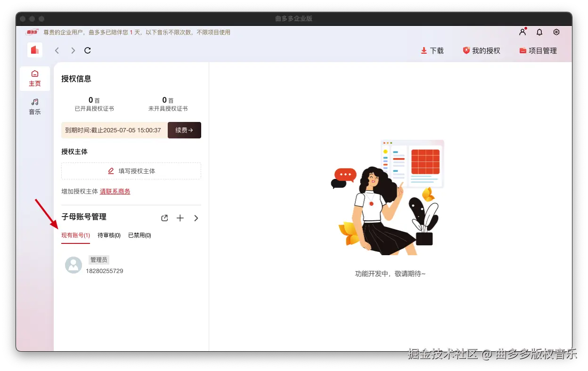Click the share/export icon beside 子母账号管理
The height and width of the screenshot is (371, 588).
coord(164,218)
